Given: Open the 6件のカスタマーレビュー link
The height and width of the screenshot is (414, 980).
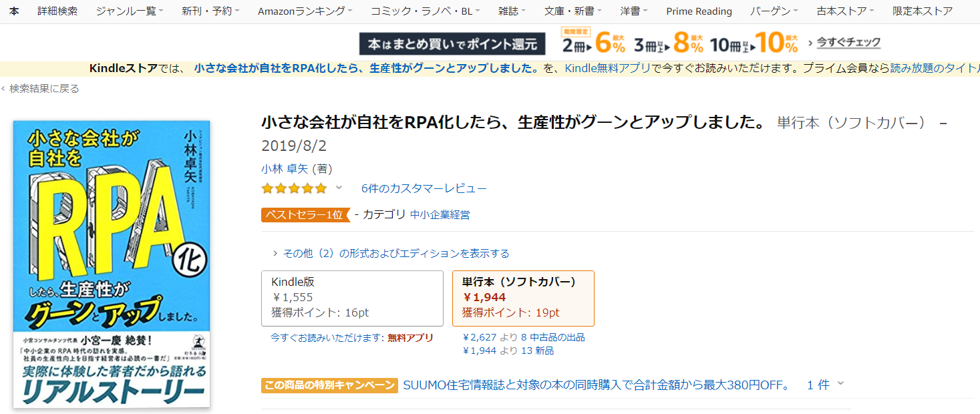Looking at the screenshot, I should coord(424,188).
